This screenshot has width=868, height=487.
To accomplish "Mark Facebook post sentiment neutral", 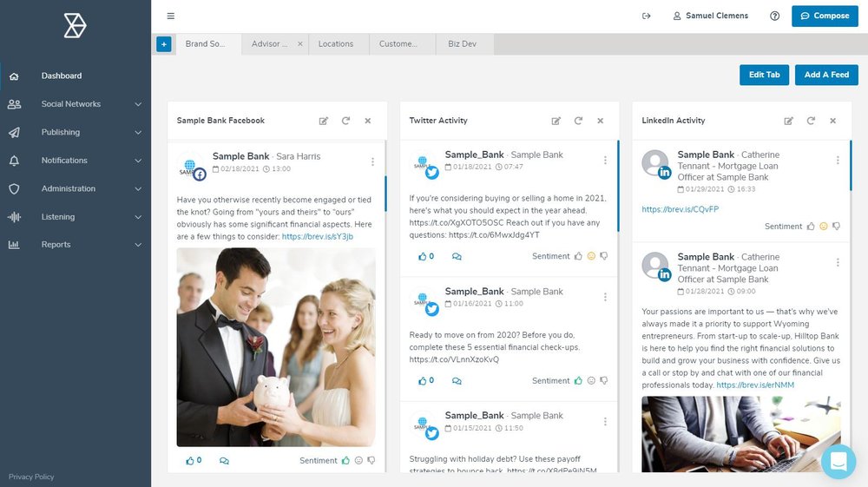I will pyautogui.click(x=358, y=460).
